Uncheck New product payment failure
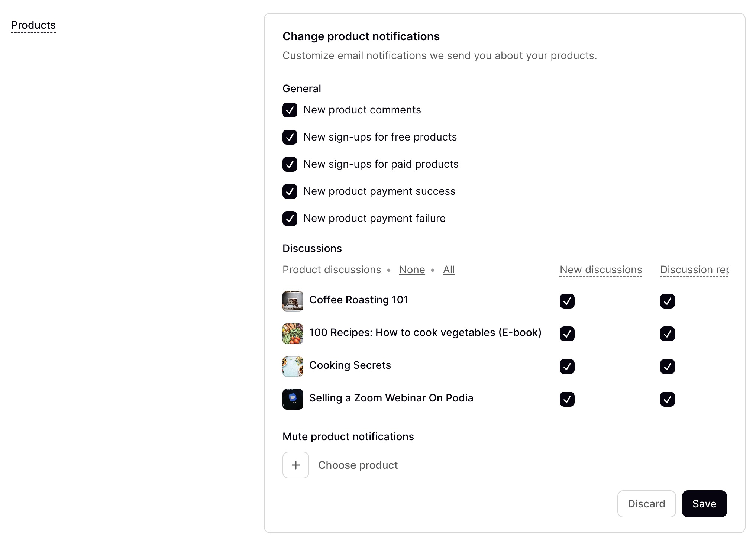 [x=290, y=219]
